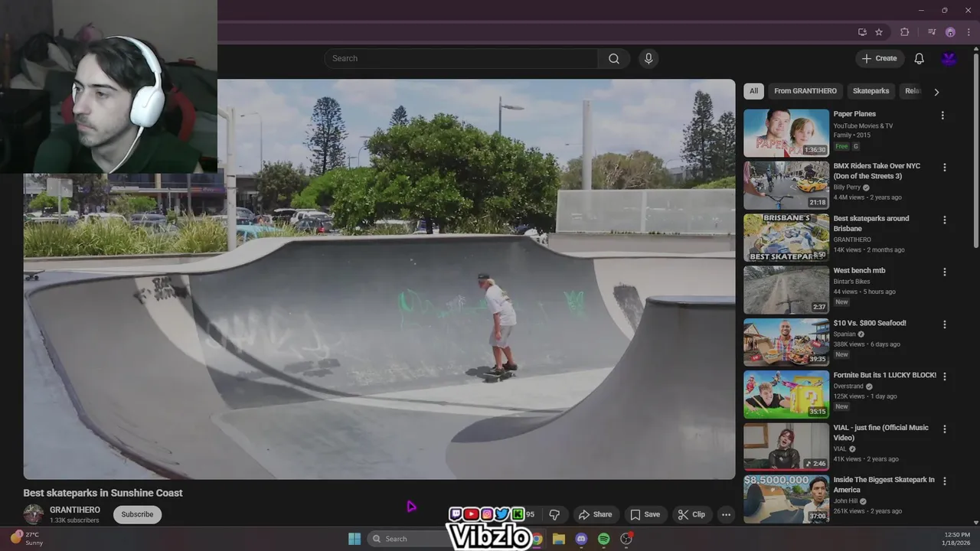Visit the Overstrand channel name
This screenshot has width=980, height=551.
point(848,386)
